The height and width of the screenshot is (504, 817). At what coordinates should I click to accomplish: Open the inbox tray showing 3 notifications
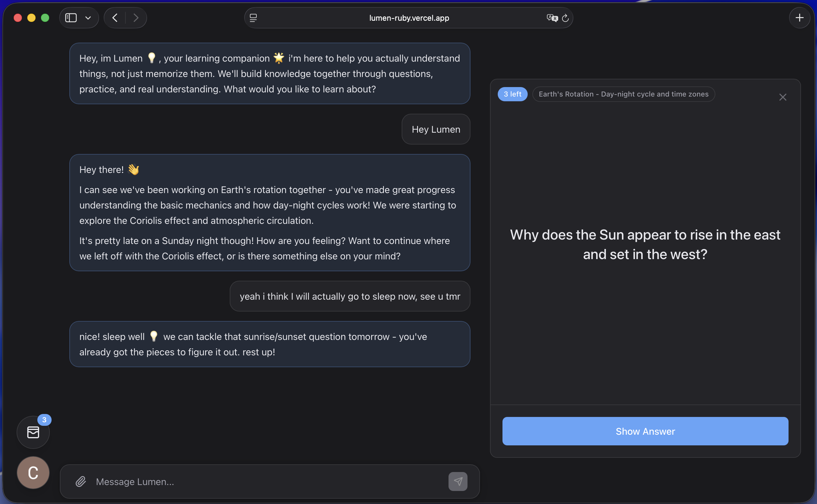point(33,432)
